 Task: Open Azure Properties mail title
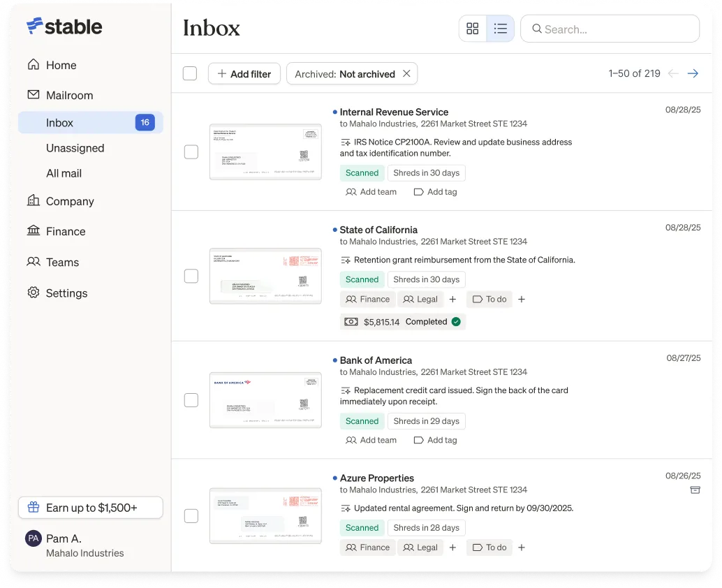click(x=376, y=478)
